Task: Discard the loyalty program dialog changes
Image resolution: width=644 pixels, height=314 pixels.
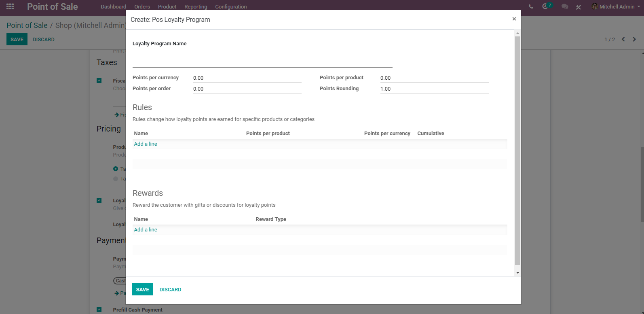Action: pyautogui.click(x=170, y=289)
